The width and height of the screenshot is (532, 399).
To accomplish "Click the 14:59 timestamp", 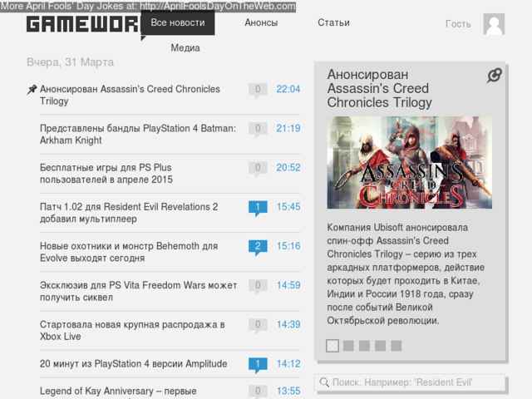I will (x=288, y=285).
